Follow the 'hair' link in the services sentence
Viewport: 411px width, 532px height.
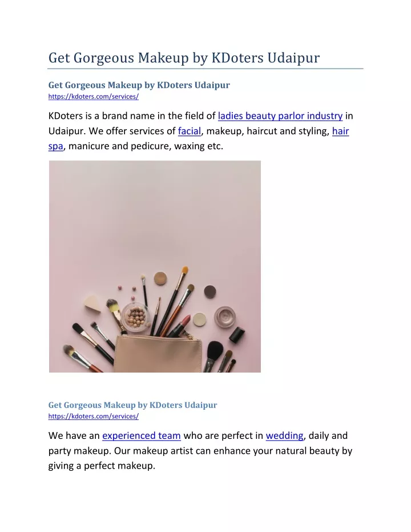coord(341,131)
